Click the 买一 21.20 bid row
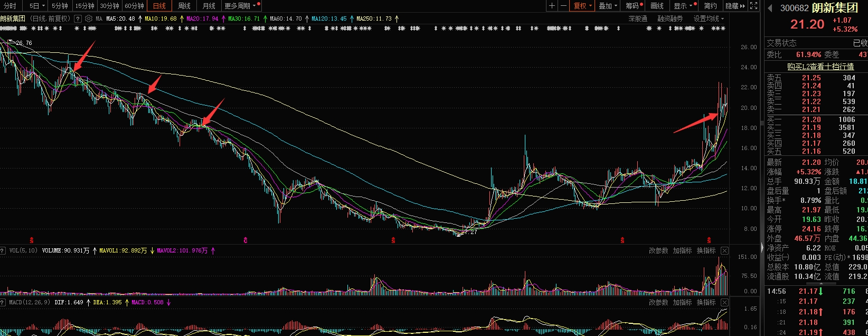 click(816, 119)
